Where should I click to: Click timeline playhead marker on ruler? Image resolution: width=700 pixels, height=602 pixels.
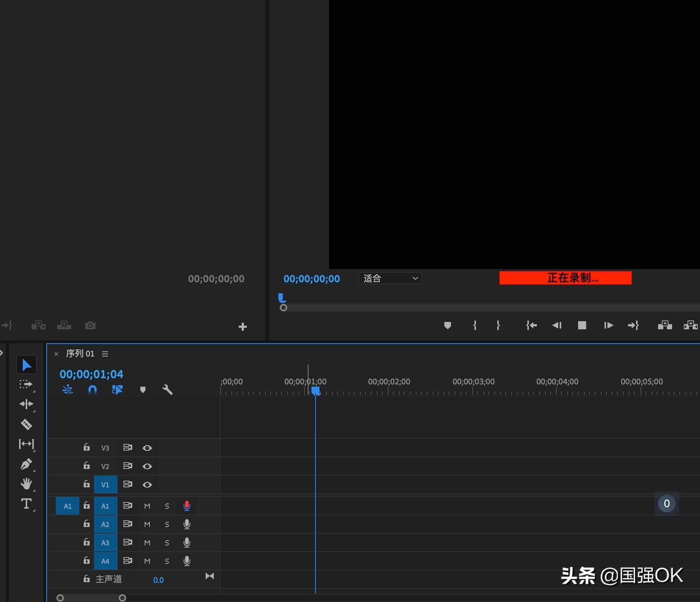point(315,390)
